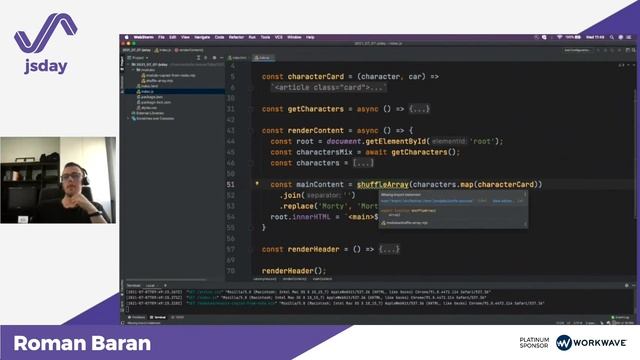Image resolution: width=640 pixels, height=360 pixels.
Task: Open the TODO tool window tab
Action: [178, 317]
